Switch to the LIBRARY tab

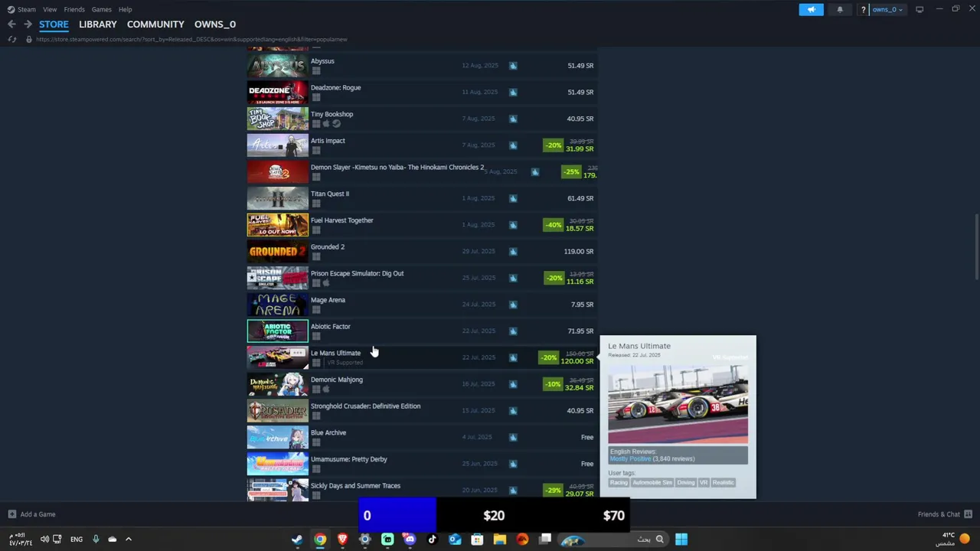(x=98, y=24)
